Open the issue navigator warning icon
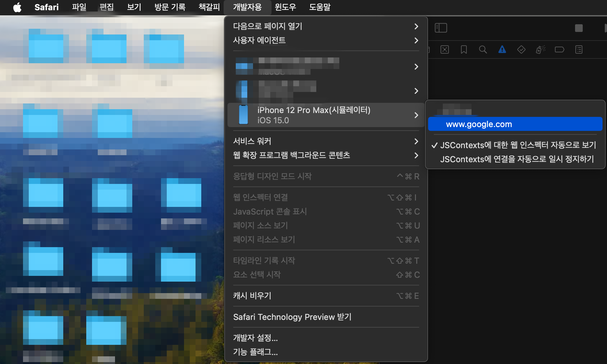This screenshot has height=364, width=607. point(502,49)
